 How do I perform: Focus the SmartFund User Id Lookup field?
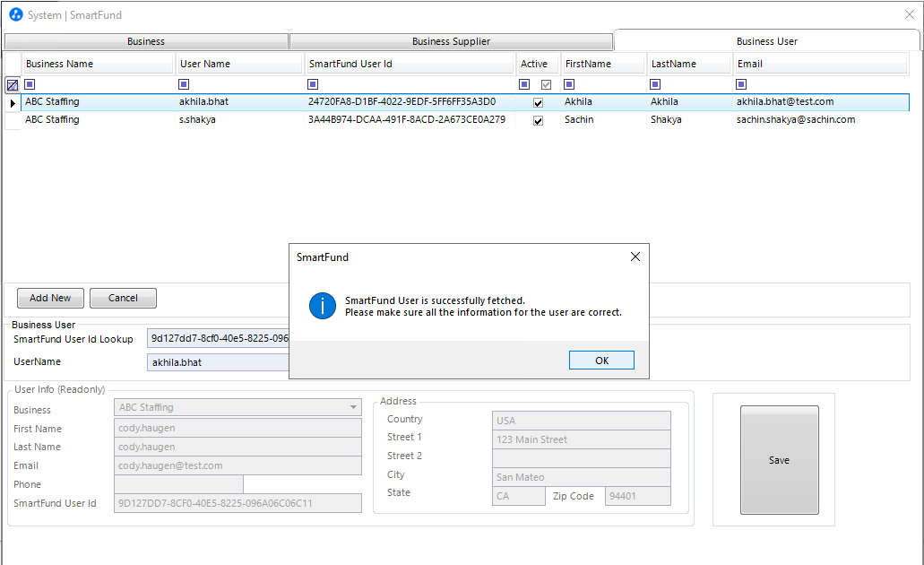[218, 338]
